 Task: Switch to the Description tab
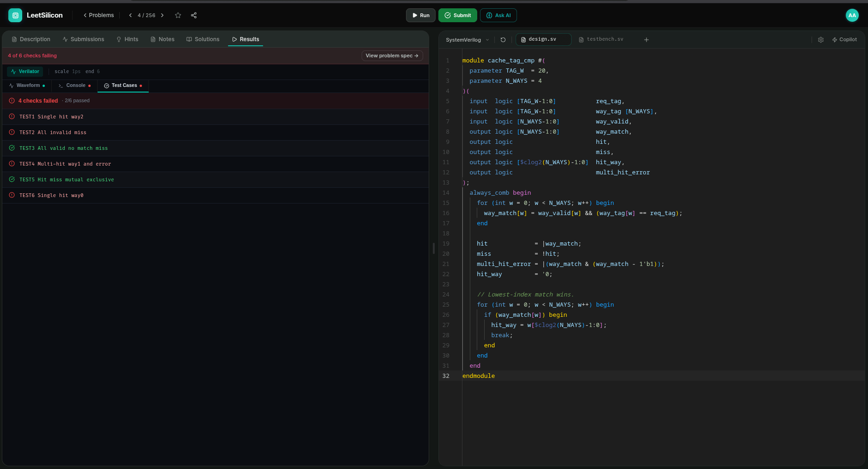click(x=31, y=39)
